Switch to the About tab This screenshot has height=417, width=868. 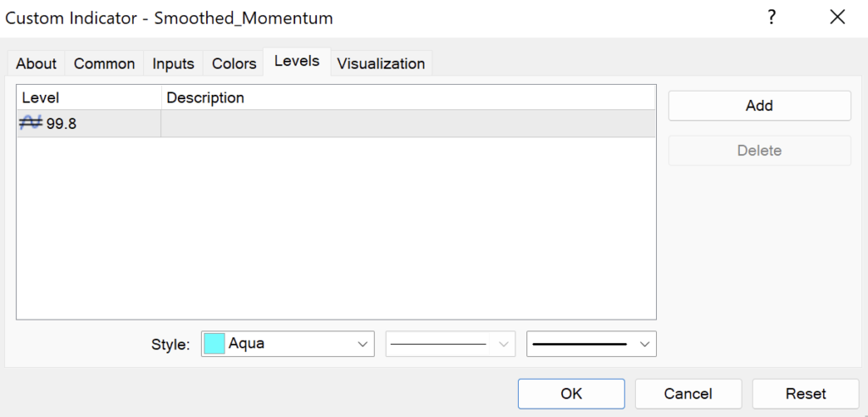click(x=36, y=64)
